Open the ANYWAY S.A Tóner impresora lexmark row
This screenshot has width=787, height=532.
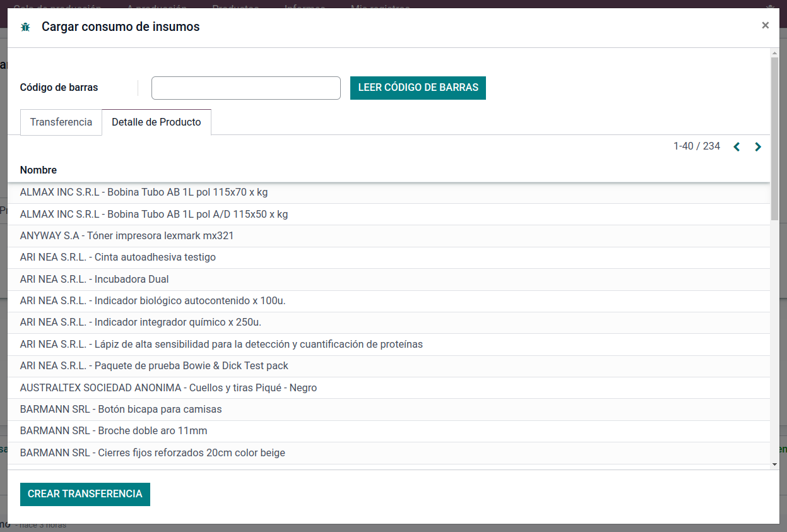pos(127,236)
